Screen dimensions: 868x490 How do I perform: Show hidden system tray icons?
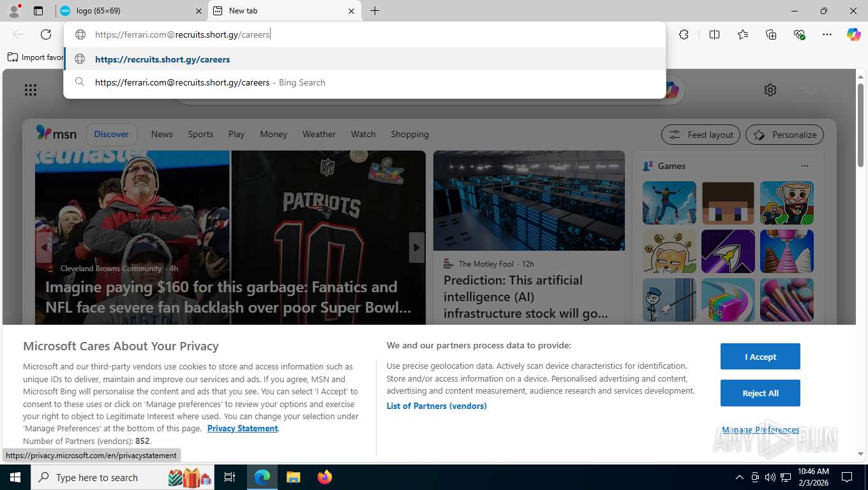pyautogui.click(x=740, y=477)
